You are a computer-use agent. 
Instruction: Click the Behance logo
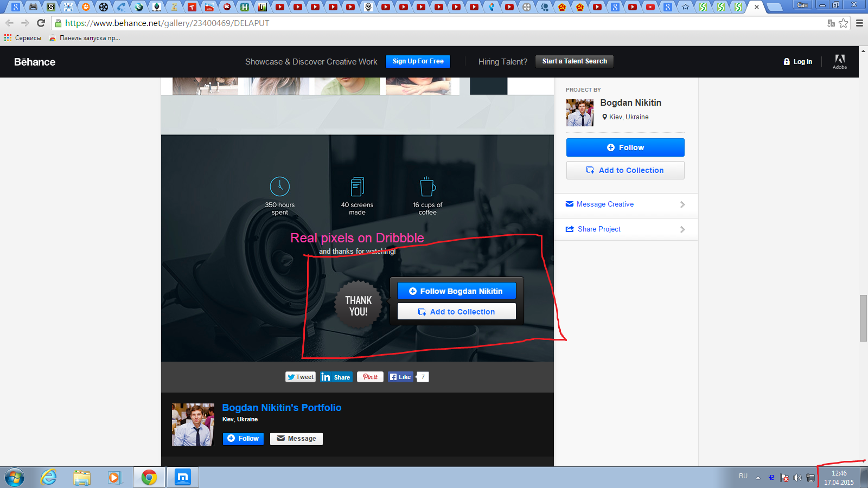pyautogui.click(x=35, y=62)
